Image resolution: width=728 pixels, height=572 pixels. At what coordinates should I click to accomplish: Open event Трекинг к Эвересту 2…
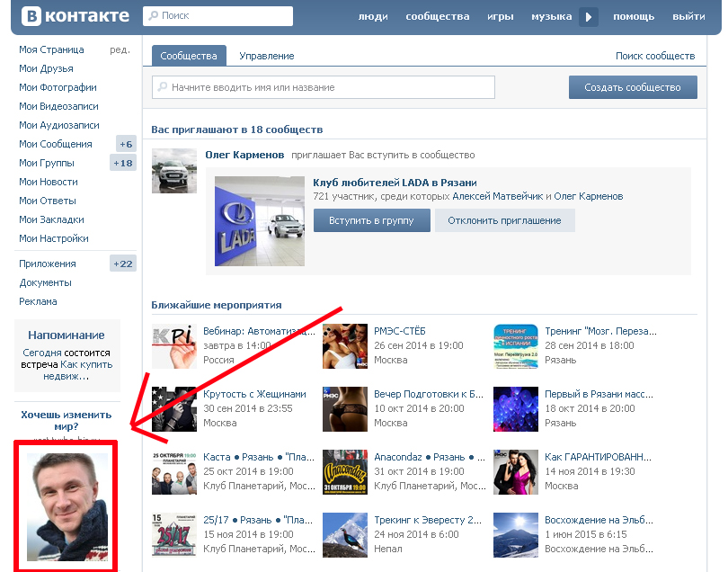pos(428,520)
